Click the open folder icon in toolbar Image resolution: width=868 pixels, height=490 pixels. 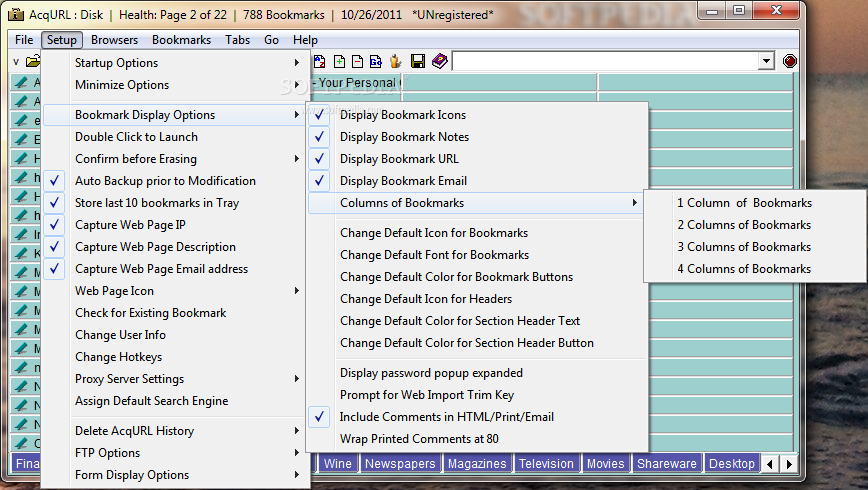(33, 61)
